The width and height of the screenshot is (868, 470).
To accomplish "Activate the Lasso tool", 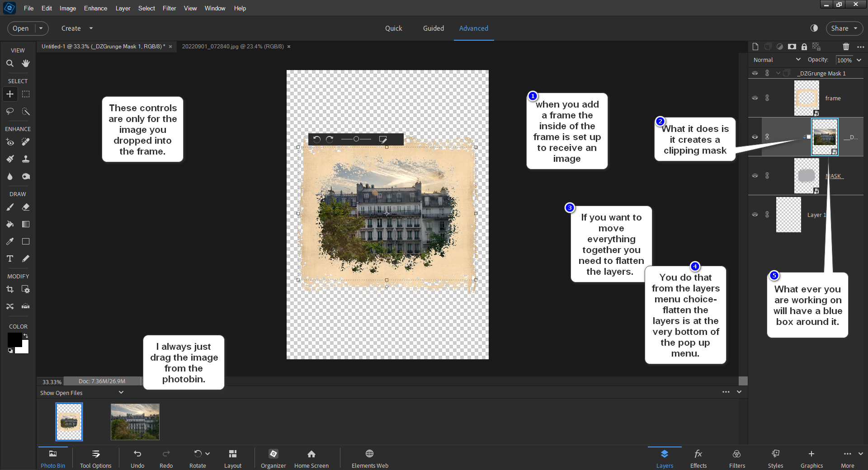I will click(x=10, y=111).
